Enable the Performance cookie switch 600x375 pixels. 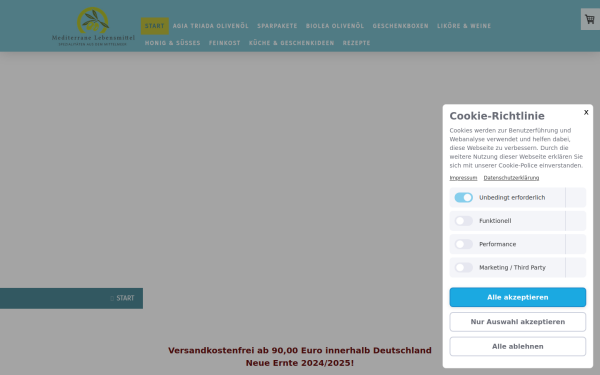pos(463,244)
